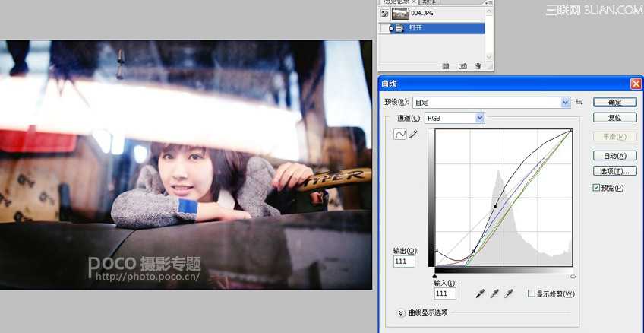This screenshot has height=333, width=644.
Task: Open History panel flyout menu
Action: tap(489, 2)
